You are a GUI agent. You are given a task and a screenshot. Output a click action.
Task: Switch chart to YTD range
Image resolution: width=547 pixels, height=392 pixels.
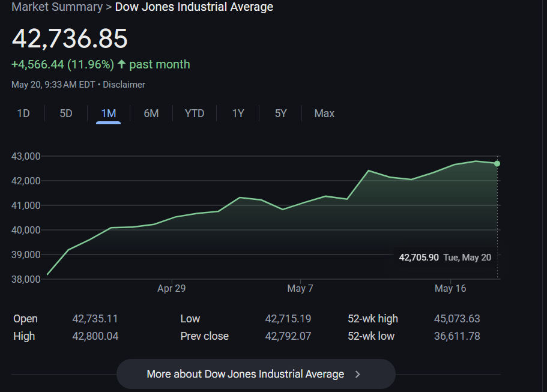click(195, 113)
